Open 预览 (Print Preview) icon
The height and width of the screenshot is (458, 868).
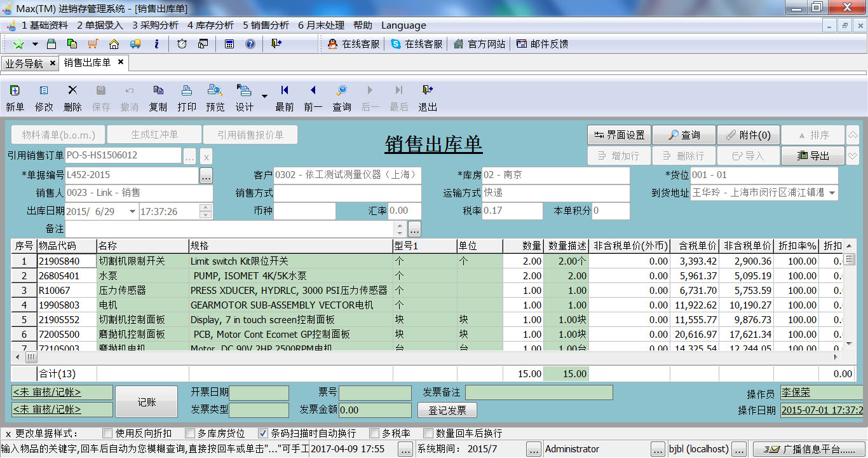tap(215, 97)
